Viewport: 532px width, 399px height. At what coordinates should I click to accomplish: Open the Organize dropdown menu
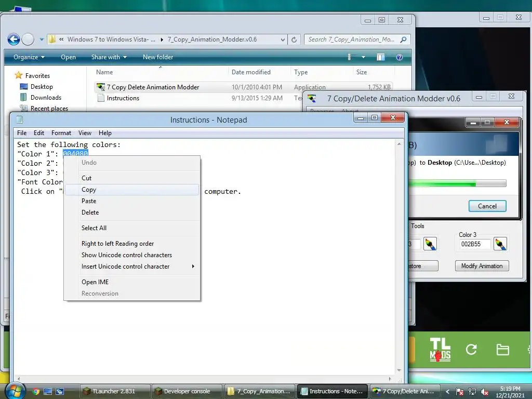(x=29, y=57)
